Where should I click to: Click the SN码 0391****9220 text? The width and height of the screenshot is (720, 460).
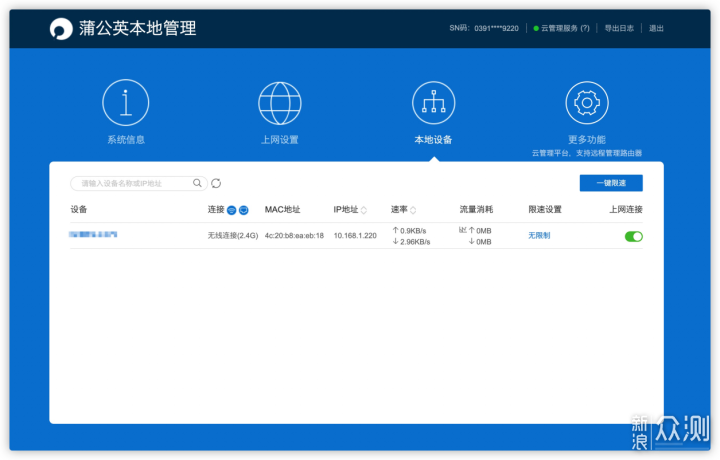click(484, 28)
